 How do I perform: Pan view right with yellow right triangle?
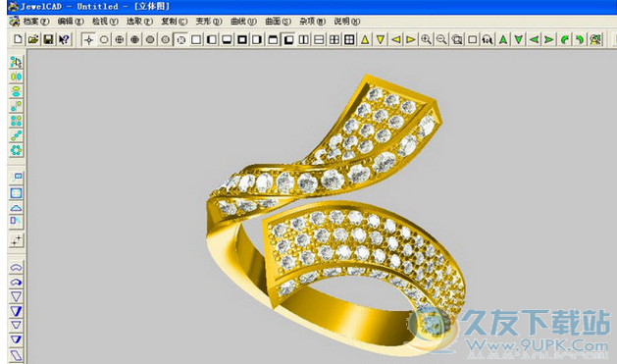411,39
